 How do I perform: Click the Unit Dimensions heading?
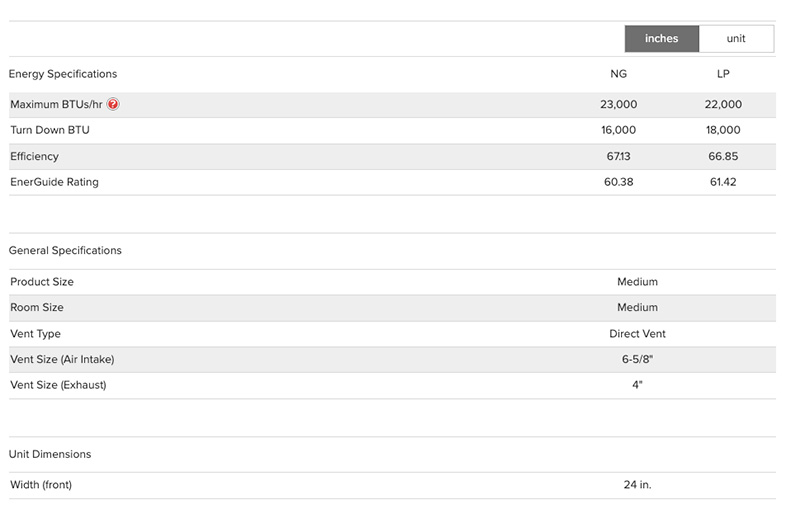point(50,454)
